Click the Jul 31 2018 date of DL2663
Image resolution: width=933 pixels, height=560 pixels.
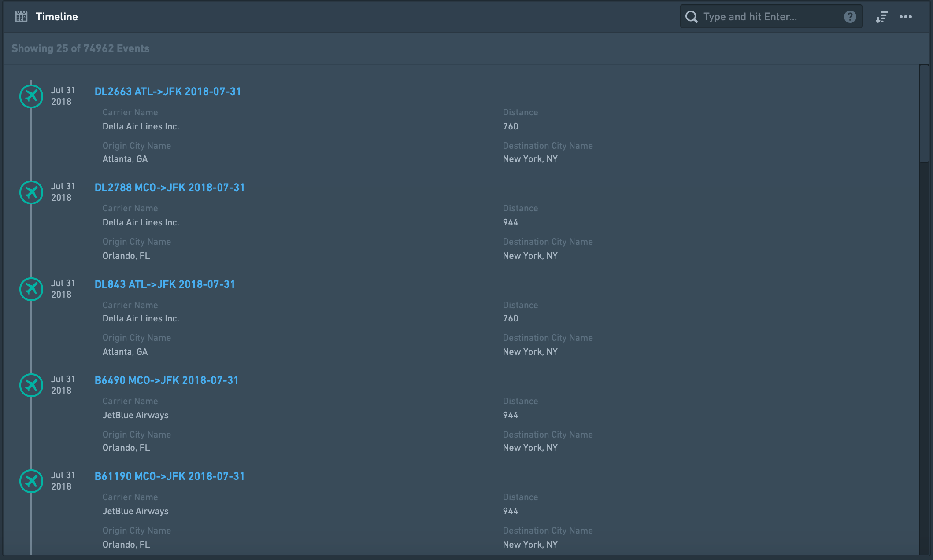(x=63, y=96)
